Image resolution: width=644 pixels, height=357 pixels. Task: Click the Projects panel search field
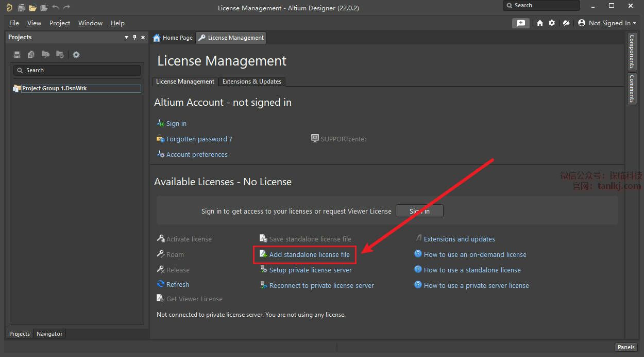[77, 70]
